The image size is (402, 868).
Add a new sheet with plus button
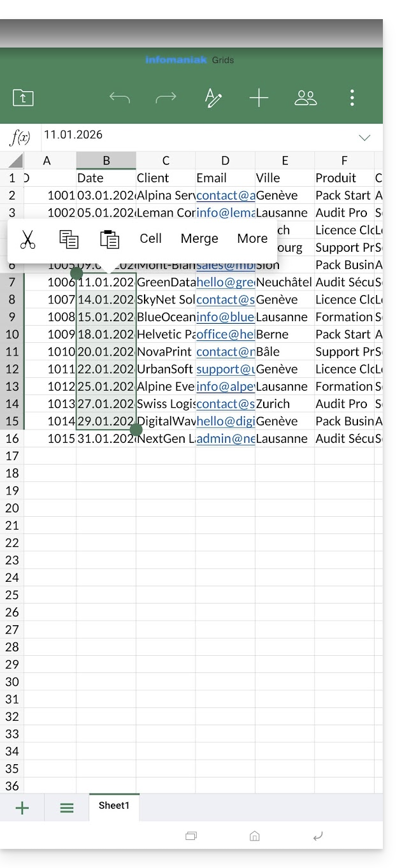click(22, 808)
